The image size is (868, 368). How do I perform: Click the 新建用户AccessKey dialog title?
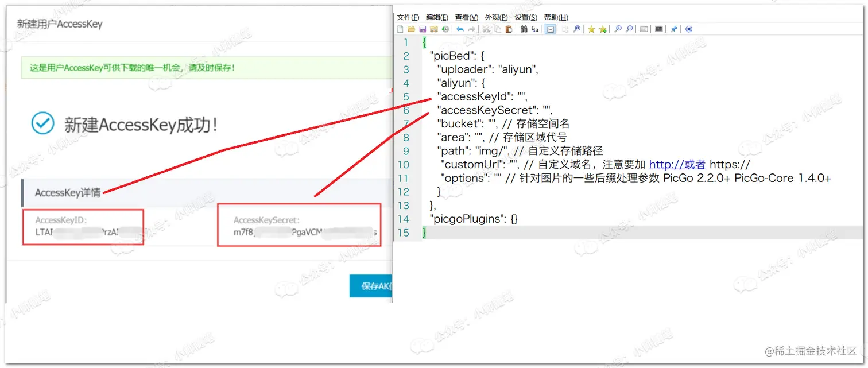pyautogui.click(x=60, y=24)
